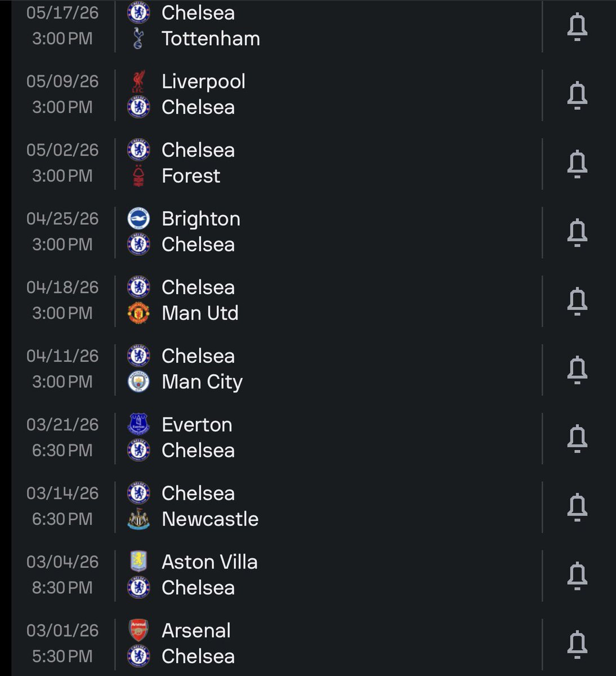Set reminder bell for Chelsea vs Man City
The width and height of the screenshot is (616, 676).
[x=577, y=370]
